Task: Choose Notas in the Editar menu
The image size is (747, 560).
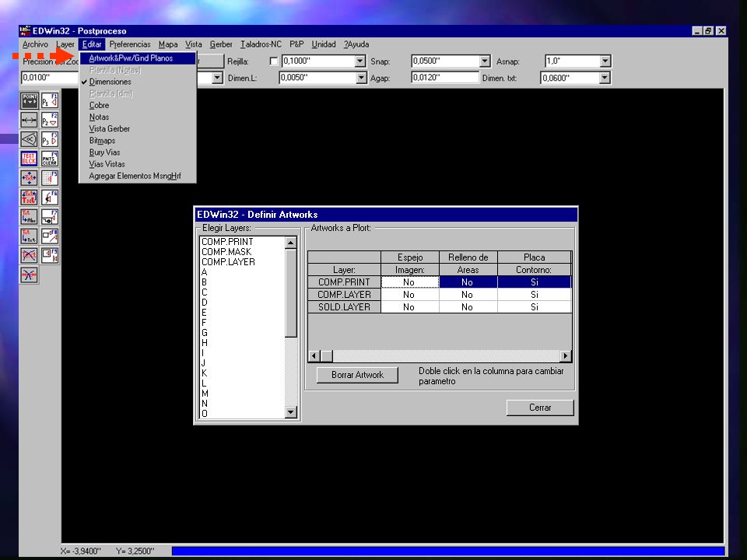Action: 138,117
